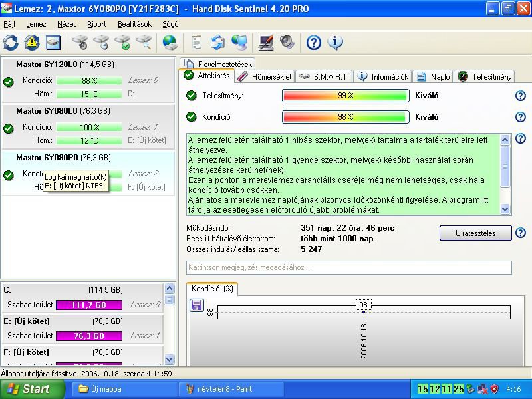Click green status check of Maxtor 6Y120L0
Screen dimensions: 532x399
pos(9,82)
